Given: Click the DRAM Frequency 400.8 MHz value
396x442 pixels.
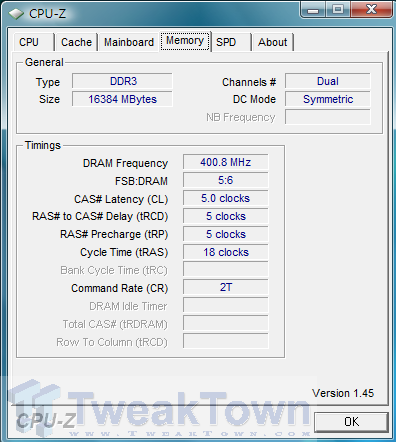Looking at the screenshot, I should 226,162.
